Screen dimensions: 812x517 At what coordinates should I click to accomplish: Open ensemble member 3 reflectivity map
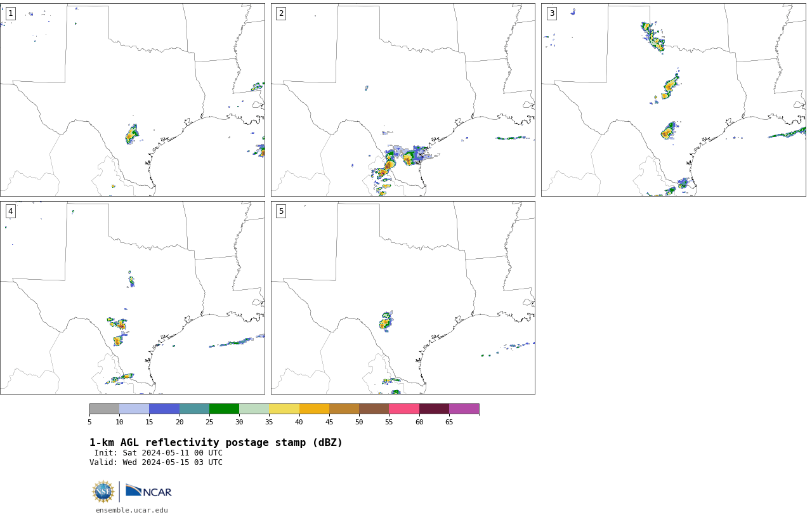point(673,100)
